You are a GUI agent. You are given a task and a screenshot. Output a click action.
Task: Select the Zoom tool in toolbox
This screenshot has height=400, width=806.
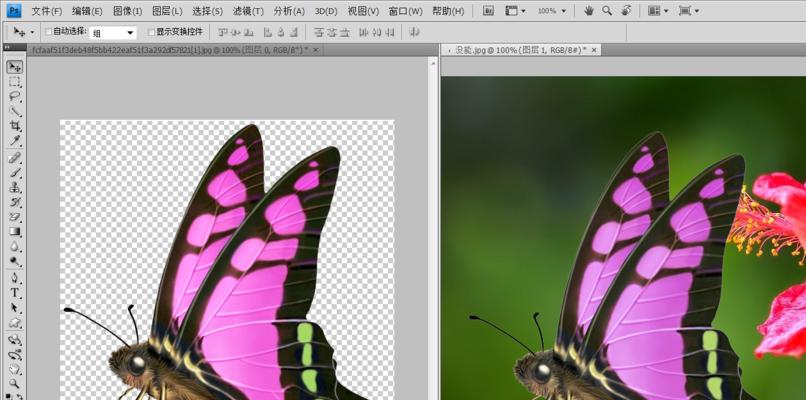[x=15, y=384]
